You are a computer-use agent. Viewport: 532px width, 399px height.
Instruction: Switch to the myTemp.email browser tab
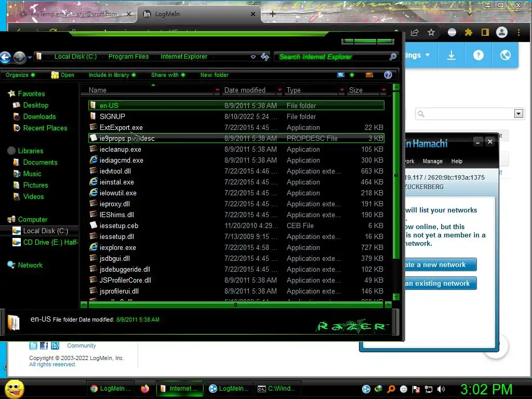coord(73,14)
